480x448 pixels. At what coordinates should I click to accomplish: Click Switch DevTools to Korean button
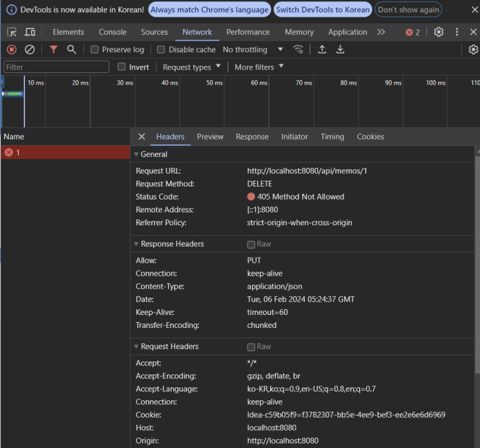(x=323, y=10)
